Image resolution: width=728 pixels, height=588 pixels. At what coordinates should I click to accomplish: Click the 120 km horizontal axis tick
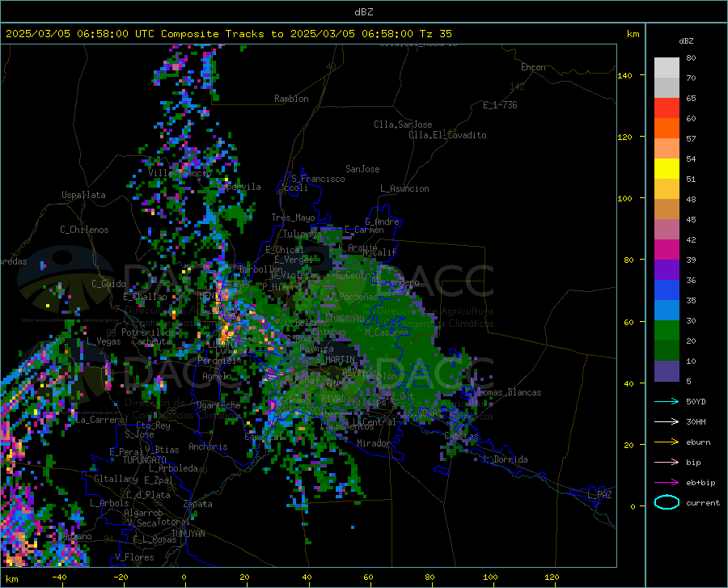(552, 577)
